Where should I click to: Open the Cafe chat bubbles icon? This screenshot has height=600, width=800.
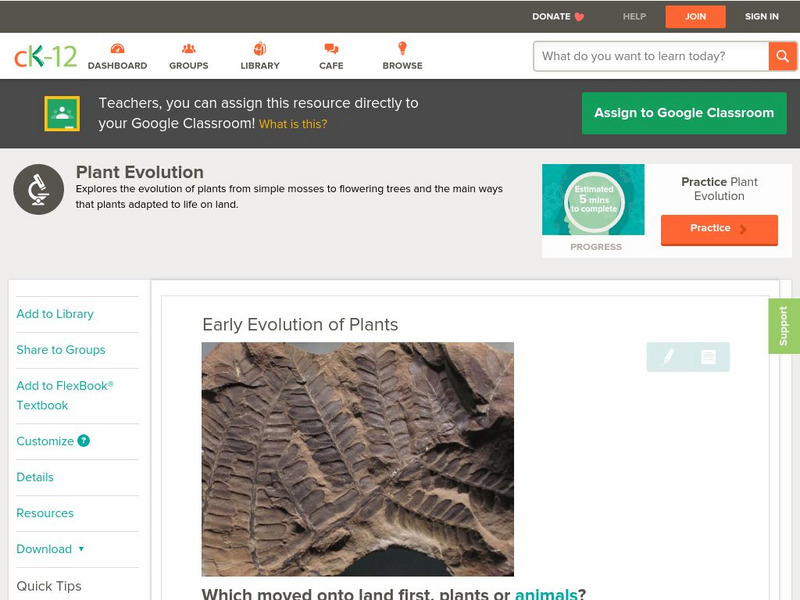point(331,48)
